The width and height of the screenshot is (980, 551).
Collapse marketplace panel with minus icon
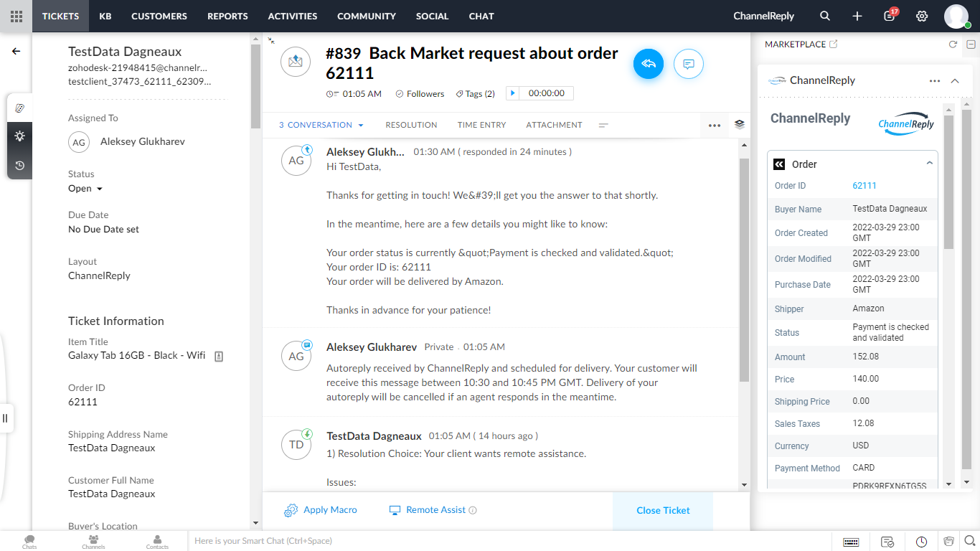[x=971, y=44]
